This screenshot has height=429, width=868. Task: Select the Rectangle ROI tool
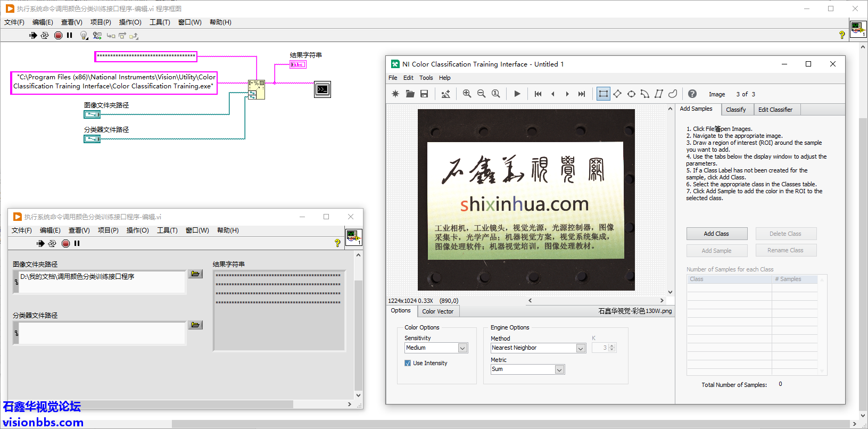coord(603,94)
